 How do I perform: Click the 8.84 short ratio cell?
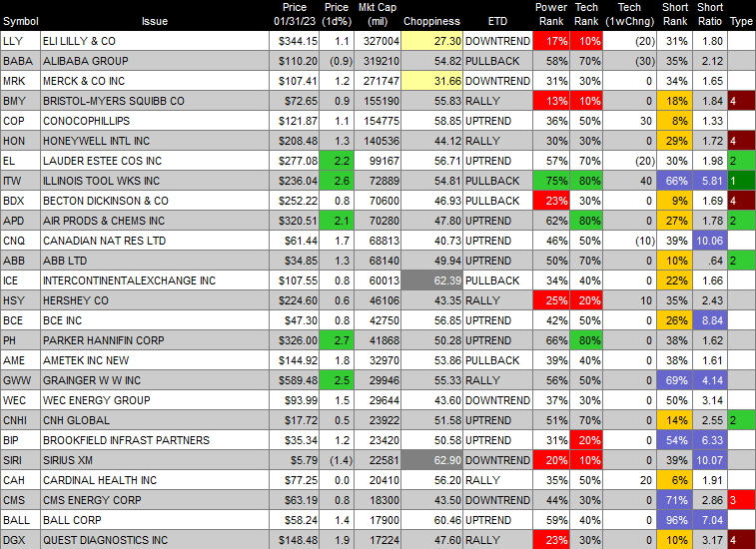coord(710,320)
